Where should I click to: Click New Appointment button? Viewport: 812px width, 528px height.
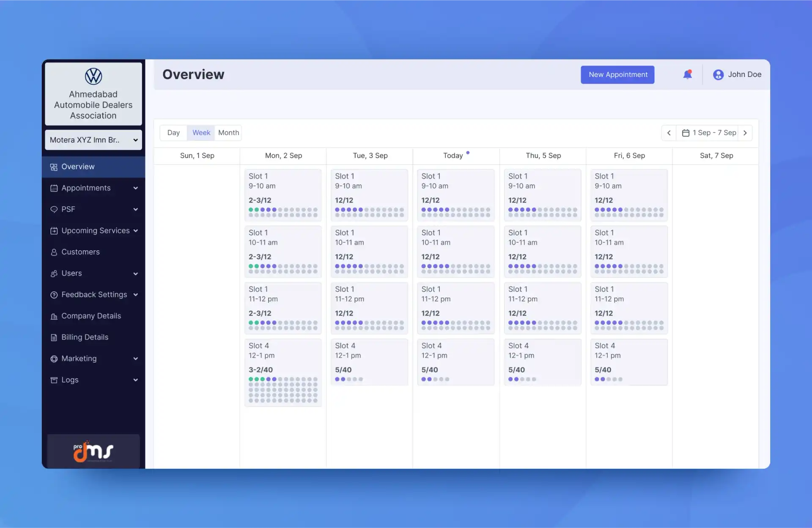coord(618,74)
